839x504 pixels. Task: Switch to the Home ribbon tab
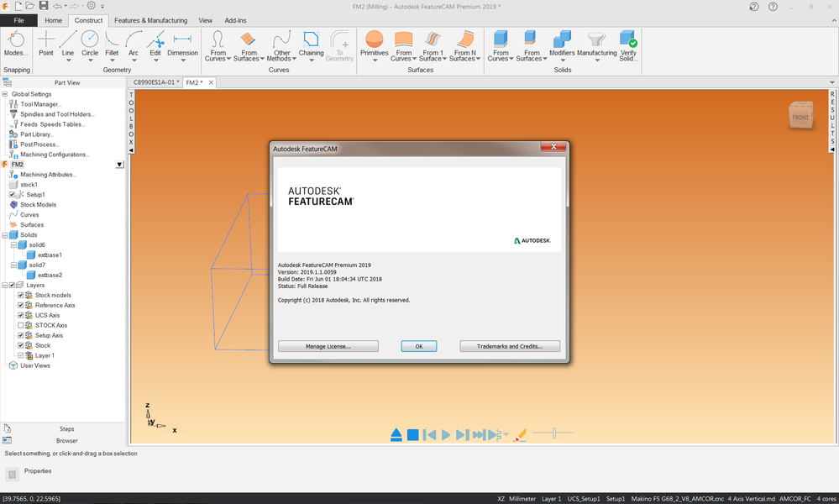click(x=53, y=20)
